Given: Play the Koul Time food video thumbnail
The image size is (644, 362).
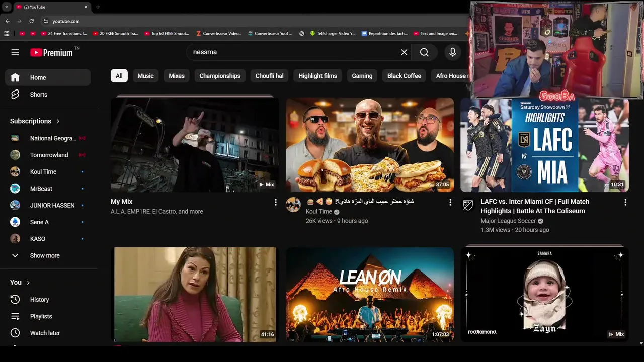Looking at the screenshot, I should 370,145.
